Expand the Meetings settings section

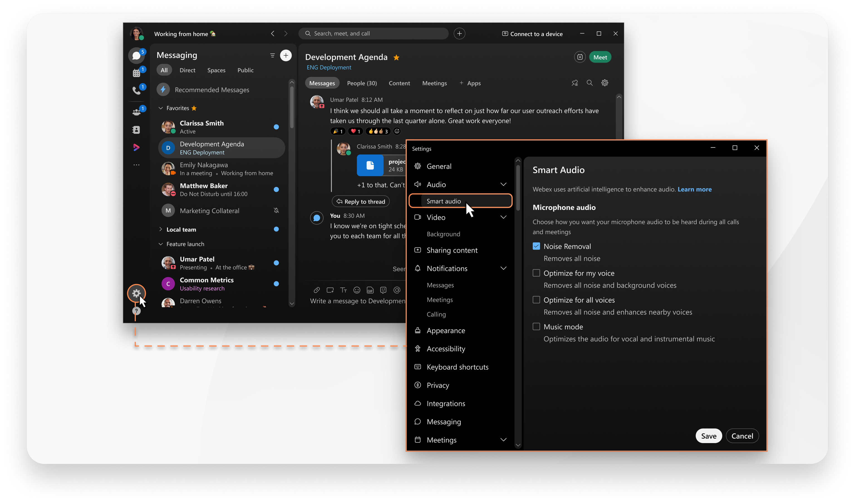tap(503, 440)
